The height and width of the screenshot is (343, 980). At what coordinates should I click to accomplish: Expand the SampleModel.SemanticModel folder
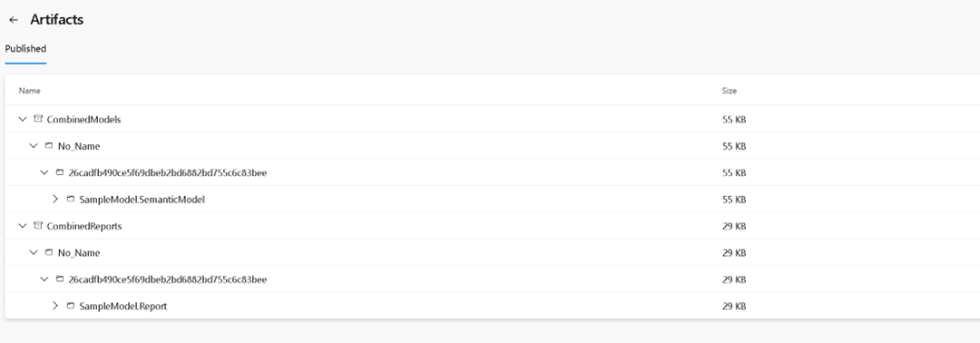click(x=55, y=200)
